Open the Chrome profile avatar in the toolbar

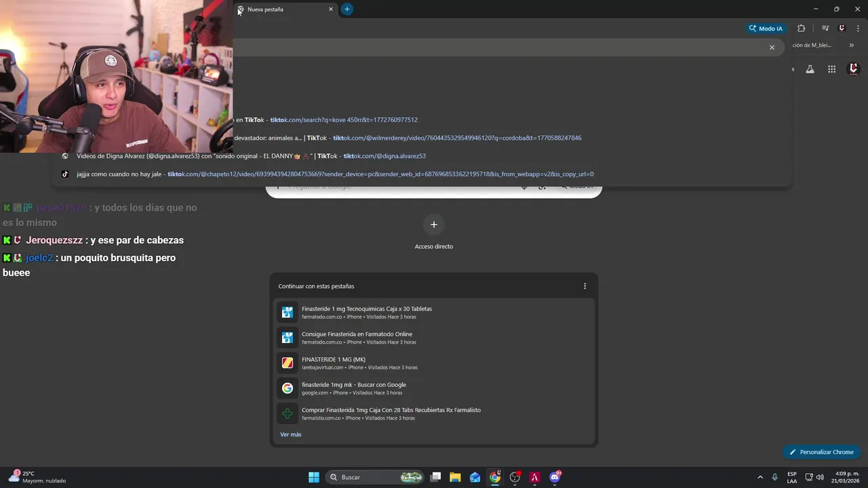842,28
